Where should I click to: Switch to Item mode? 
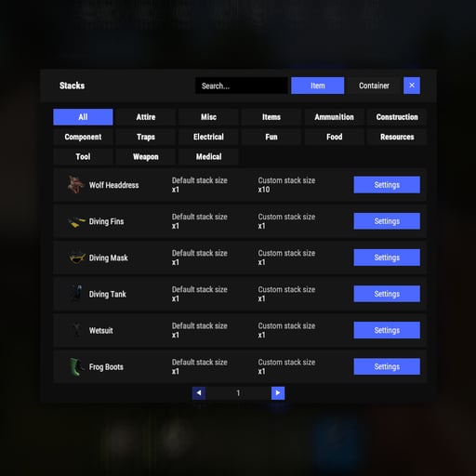pos(317,86)
